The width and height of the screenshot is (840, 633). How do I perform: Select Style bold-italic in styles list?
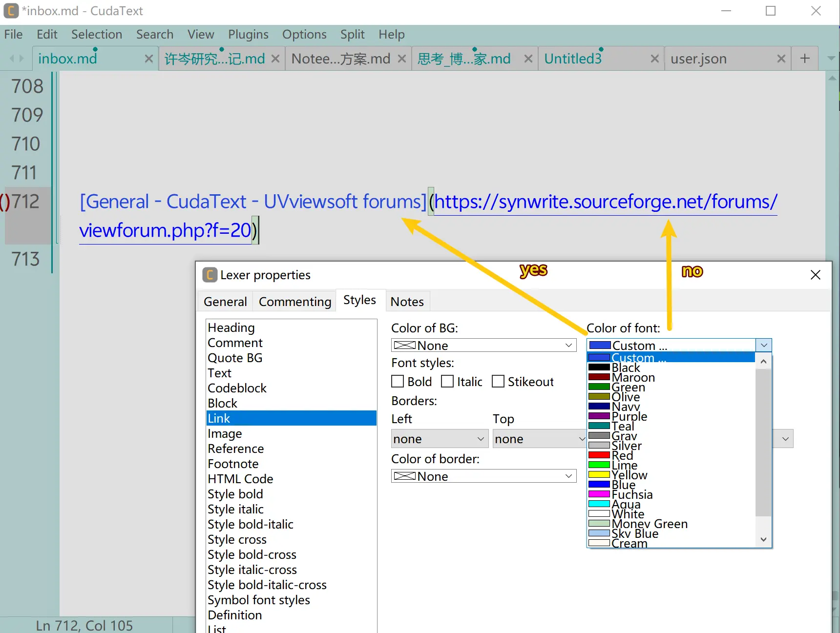tap(251, 525)
